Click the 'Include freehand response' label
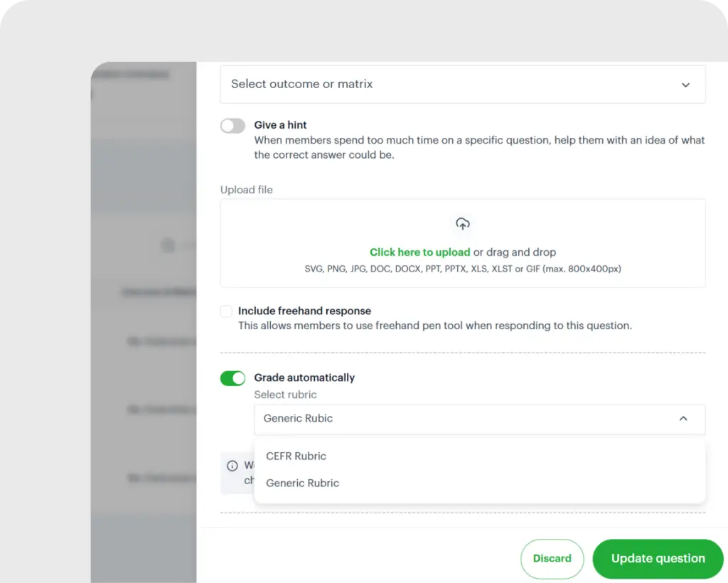728x583 pixels. click(304, 311)
